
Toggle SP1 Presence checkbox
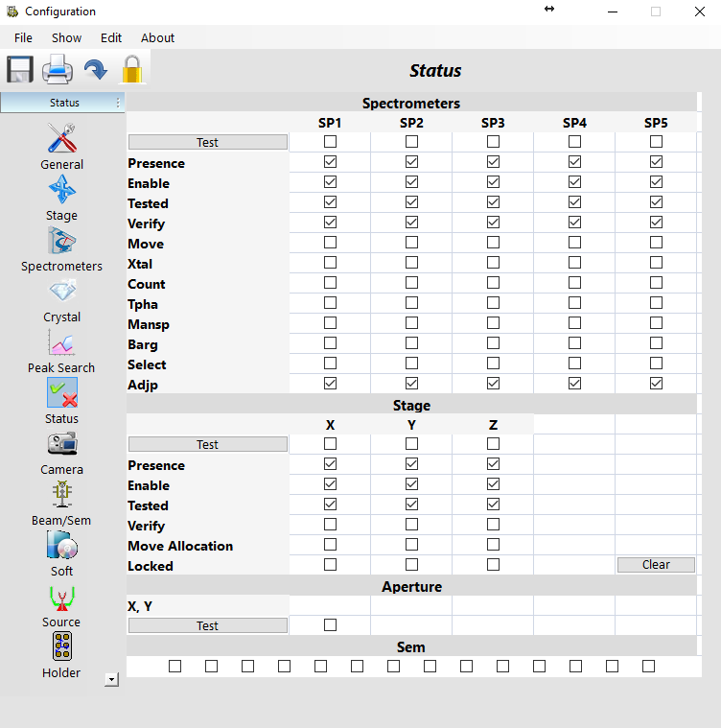(x=330, y=162)
